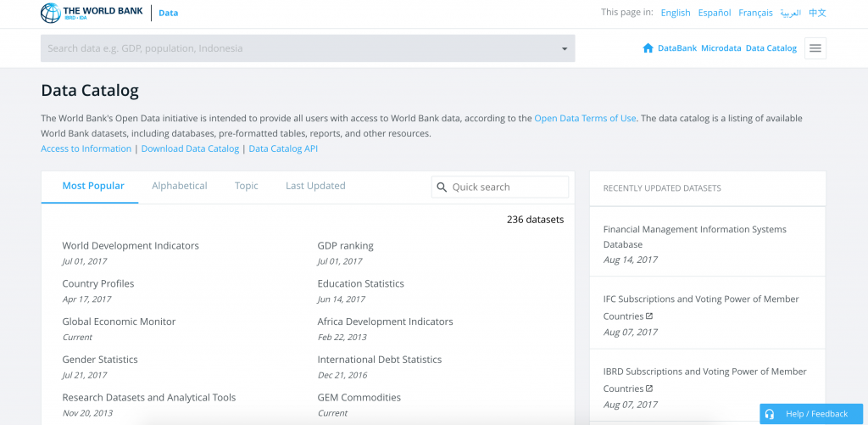Switch page language to Español
Screen dimensions: 868x425
(x=715, y=13)
